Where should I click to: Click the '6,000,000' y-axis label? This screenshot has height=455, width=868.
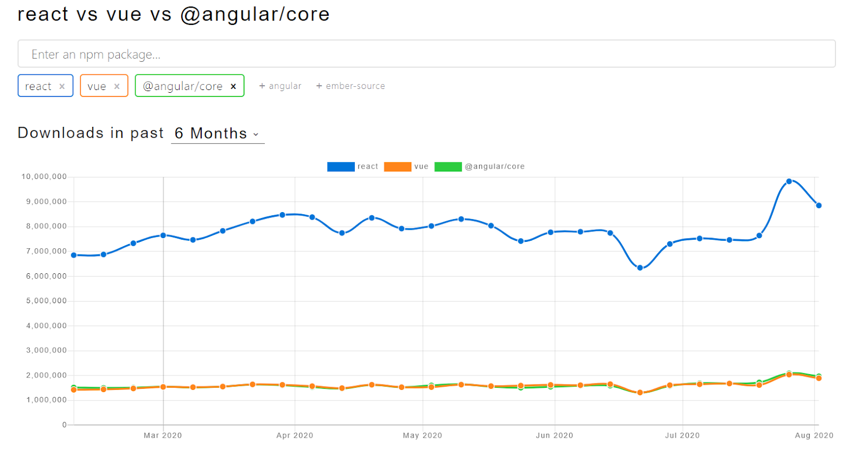coord(46,276)
